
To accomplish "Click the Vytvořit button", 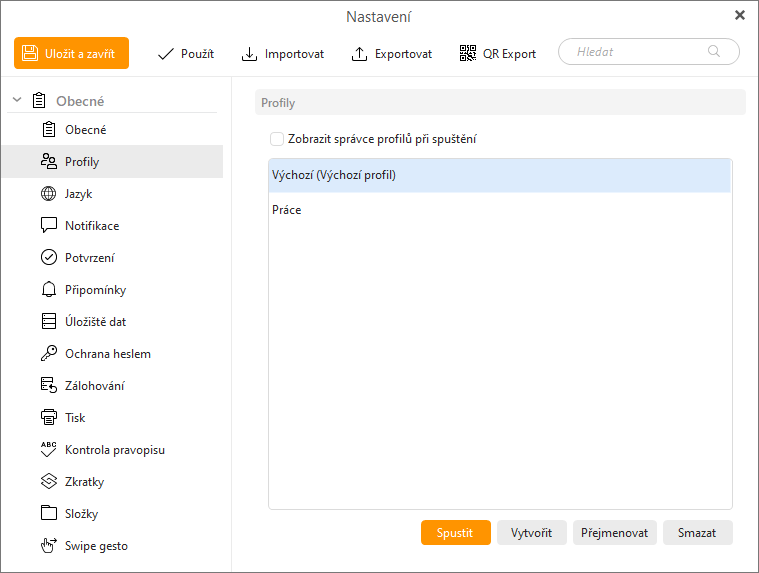I will click(531, 533).
